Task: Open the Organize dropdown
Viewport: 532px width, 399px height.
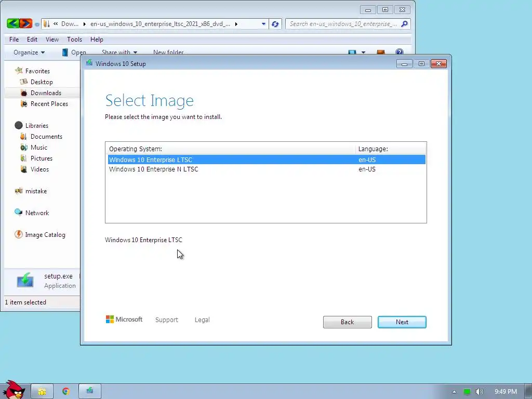Action: click(29, 52)
